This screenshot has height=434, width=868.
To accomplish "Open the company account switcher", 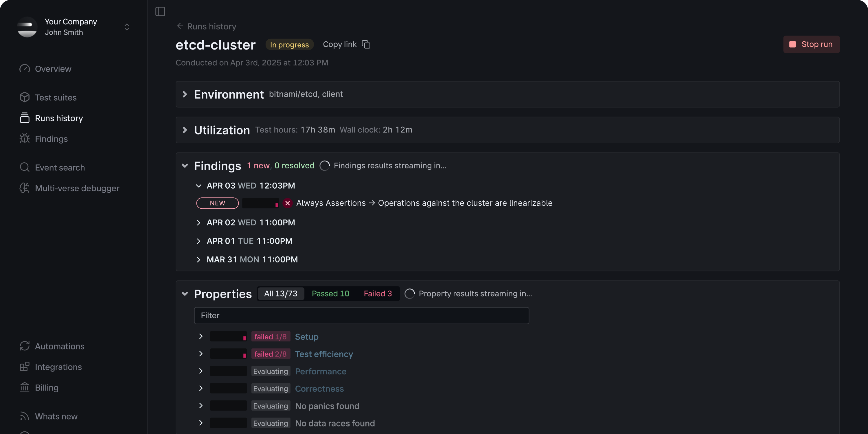I will pos(127,27).
